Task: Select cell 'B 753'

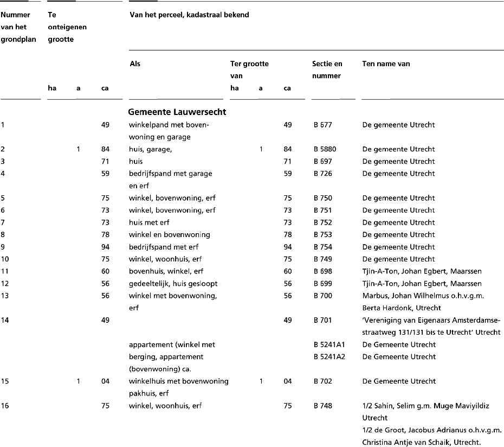Action: (x=322, y=235)
